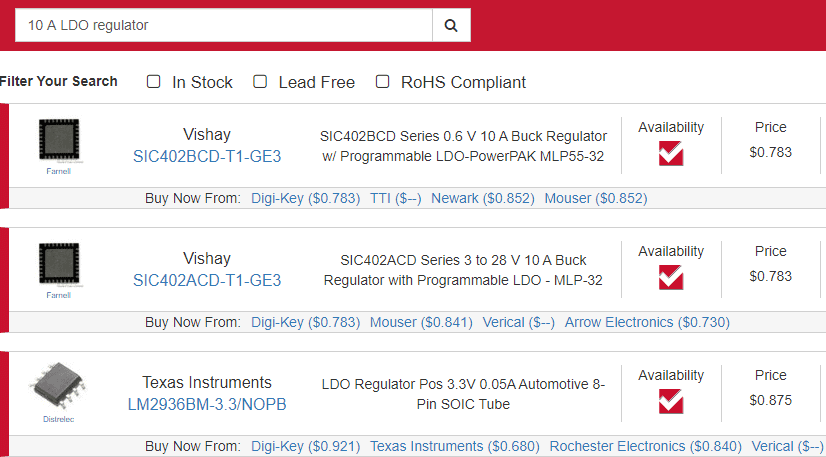Click the Farnell label under SIC402BCD image
The width and height of the screenshot is (826, 457).
coord(58,171)
